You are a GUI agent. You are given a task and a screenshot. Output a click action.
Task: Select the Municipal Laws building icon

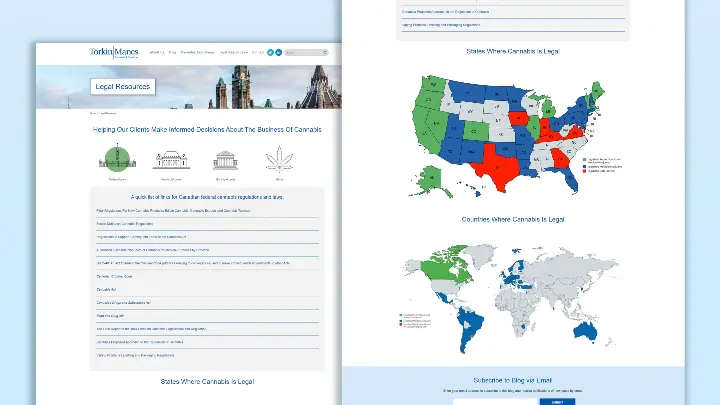[225, 160]
